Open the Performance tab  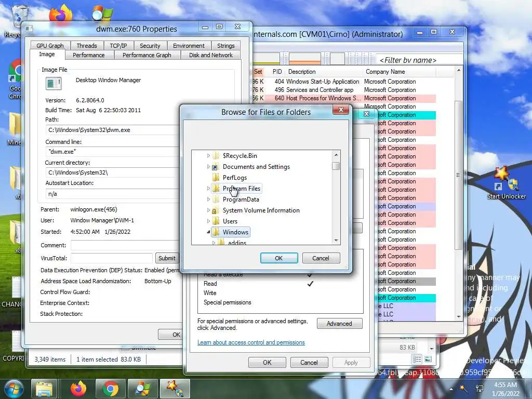click(x=88, y=55)
